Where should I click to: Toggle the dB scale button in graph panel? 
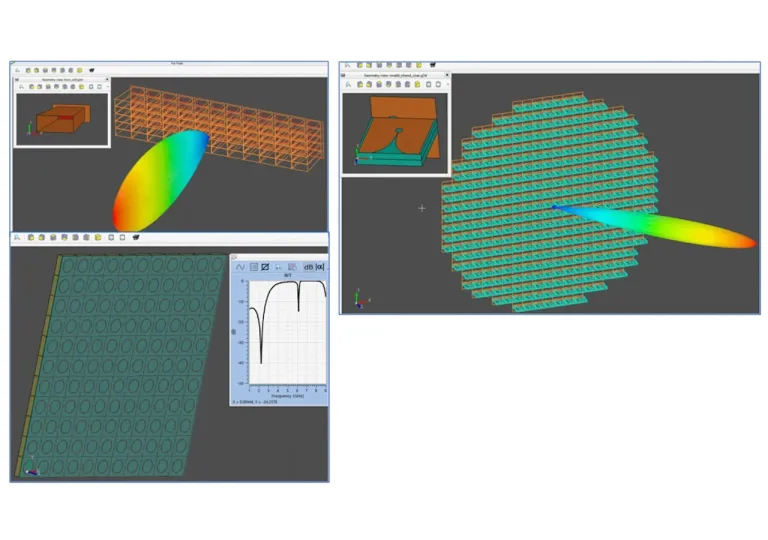click(x=308, y=267)
